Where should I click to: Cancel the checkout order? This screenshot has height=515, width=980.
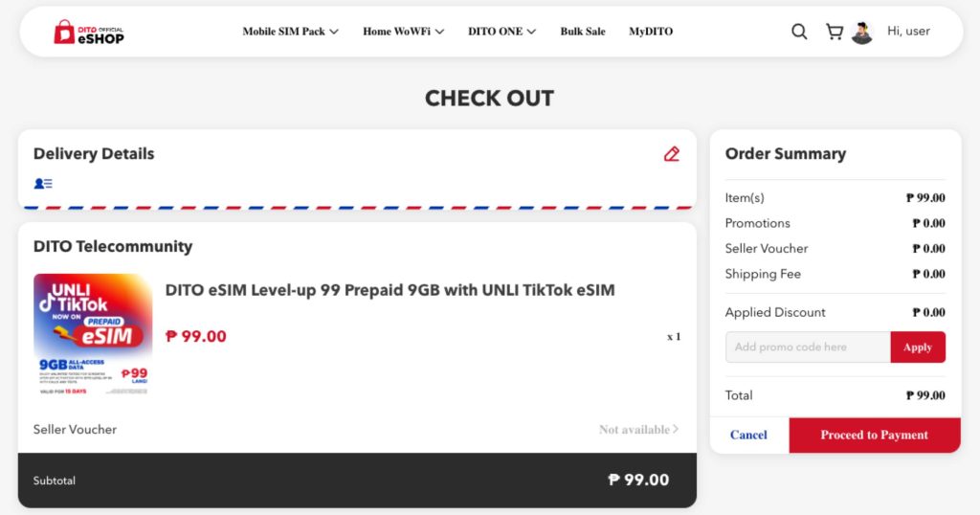748,435
